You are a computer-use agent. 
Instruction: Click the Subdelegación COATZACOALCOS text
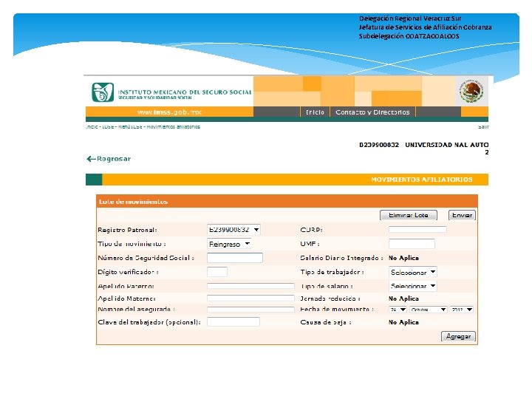pyautogui.click(x=409, y=36)
